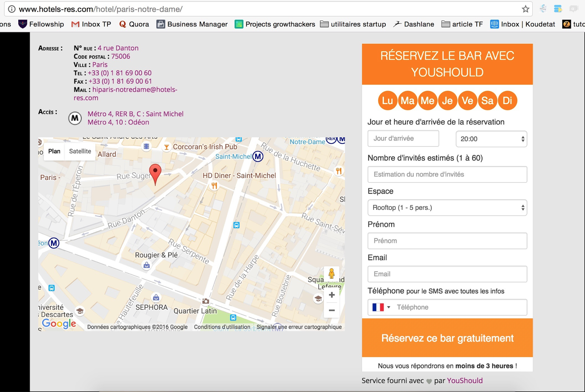Screen dimensions: 585x392
Task: Click the 4 rue Danton address link
Action: [x=118, y=48]
